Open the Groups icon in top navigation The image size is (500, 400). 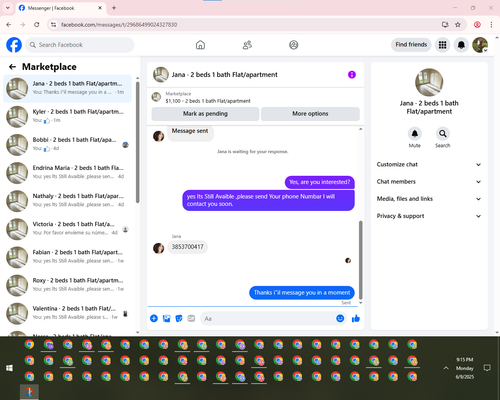pos(294,45)
